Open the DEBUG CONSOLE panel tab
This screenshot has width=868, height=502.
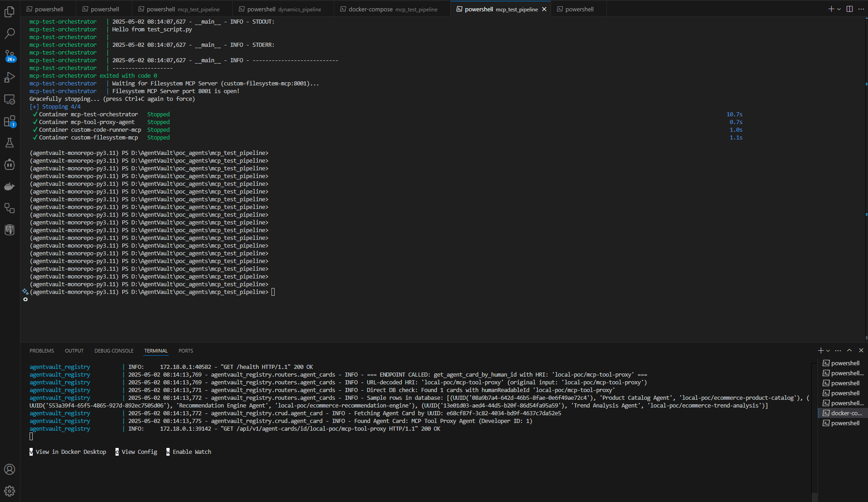[114, 351]
